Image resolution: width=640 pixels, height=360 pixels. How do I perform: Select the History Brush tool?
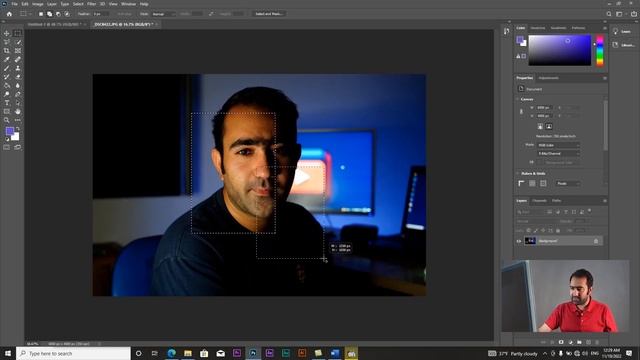point(7,77)
